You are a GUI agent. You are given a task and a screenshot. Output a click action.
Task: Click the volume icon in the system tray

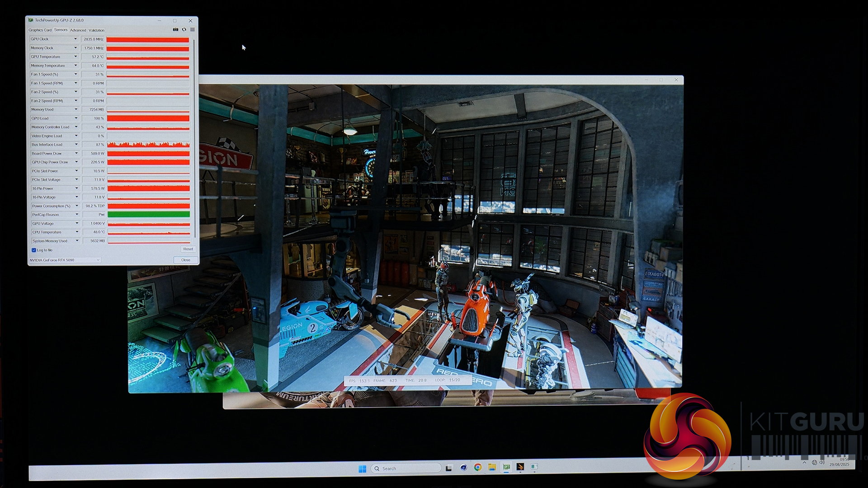(x=822, y=462)
